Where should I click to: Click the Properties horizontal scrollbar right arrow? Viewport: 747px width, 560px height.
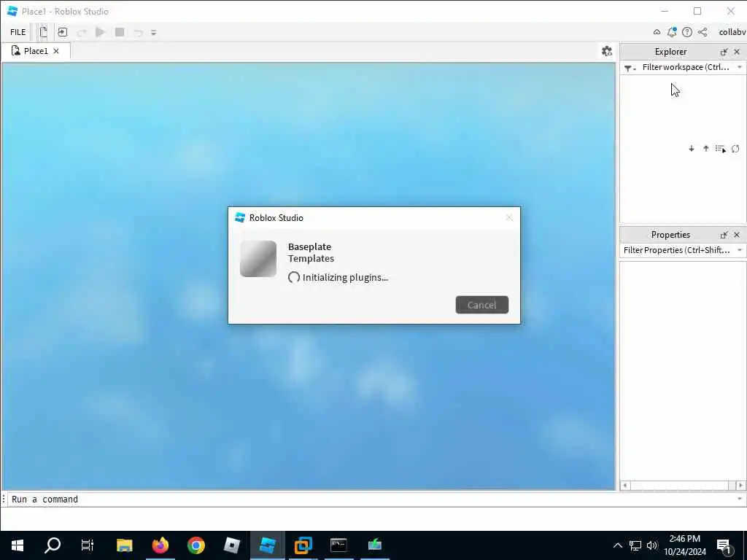[740, 485]
